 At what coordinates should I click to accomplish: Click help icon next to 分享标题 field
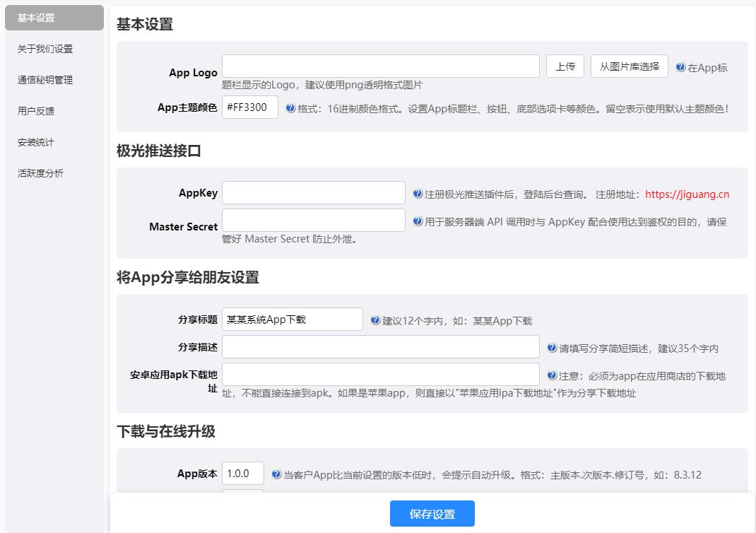tap(375, 320)
